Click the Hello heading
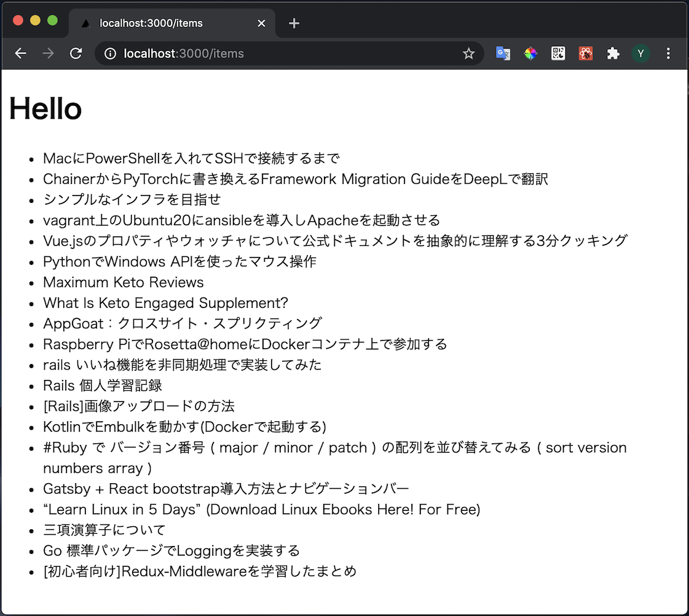This screenshot has width=689, height=616. coord(45,109)
